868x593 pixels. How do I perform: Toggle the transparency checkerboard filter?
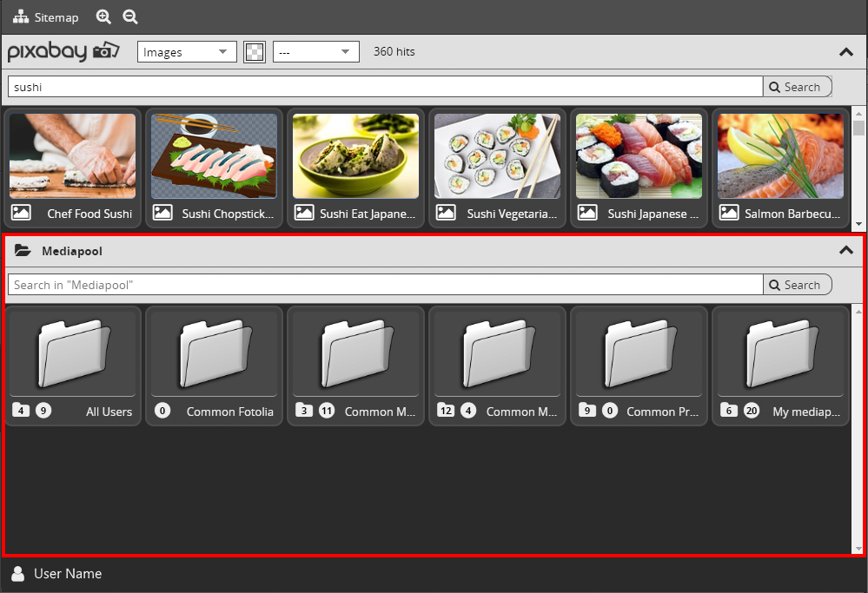coord(255,52)
